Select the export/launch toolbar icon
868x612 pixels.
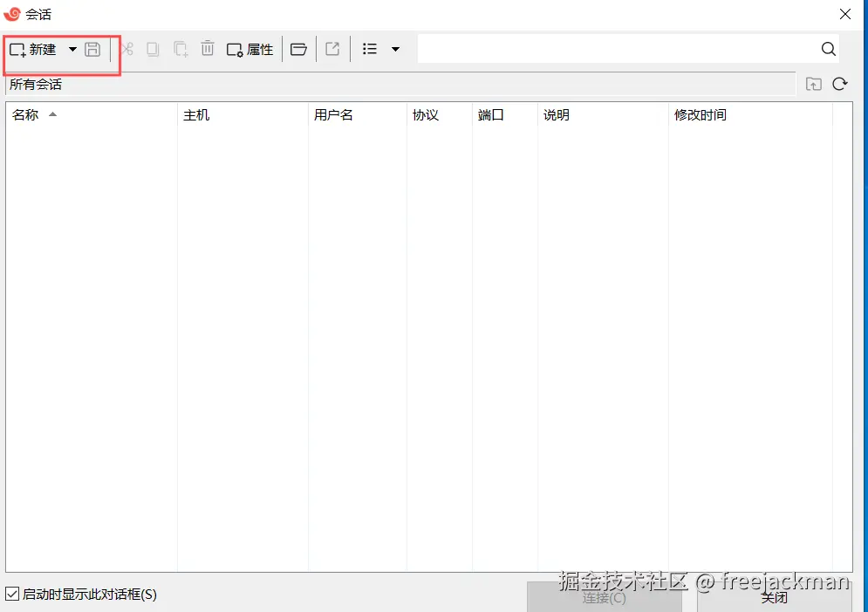click(x=332, y=49)
